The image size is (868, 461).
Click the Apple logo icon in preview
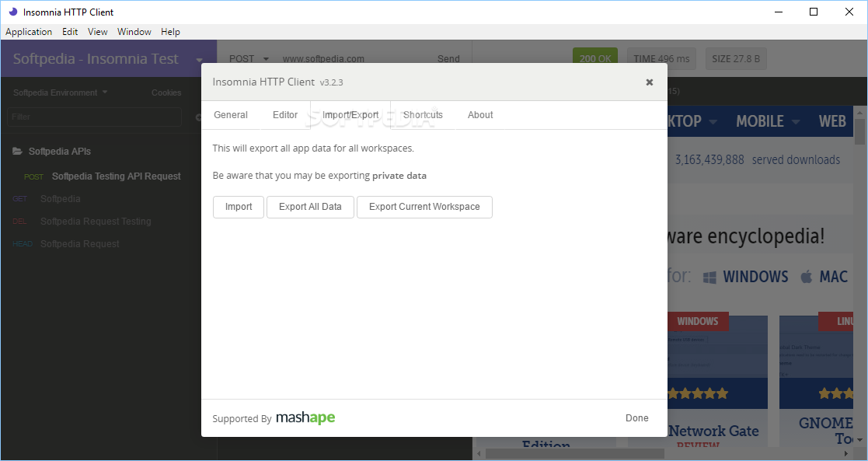(x=807, y=277)
